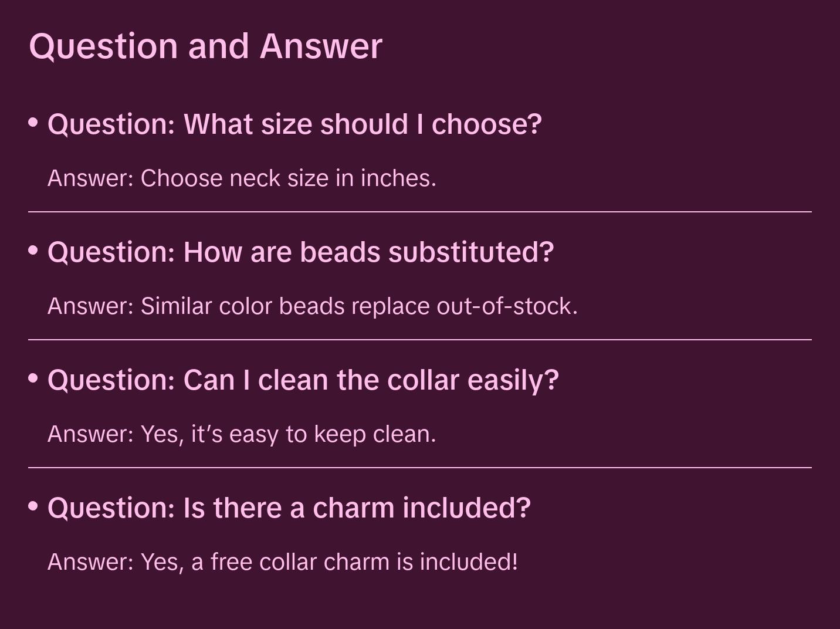Image resolution: width=840 pixels, height=629 pixels.
Task: Open "Can I clean the collar easily?" question
Action: 303,380
